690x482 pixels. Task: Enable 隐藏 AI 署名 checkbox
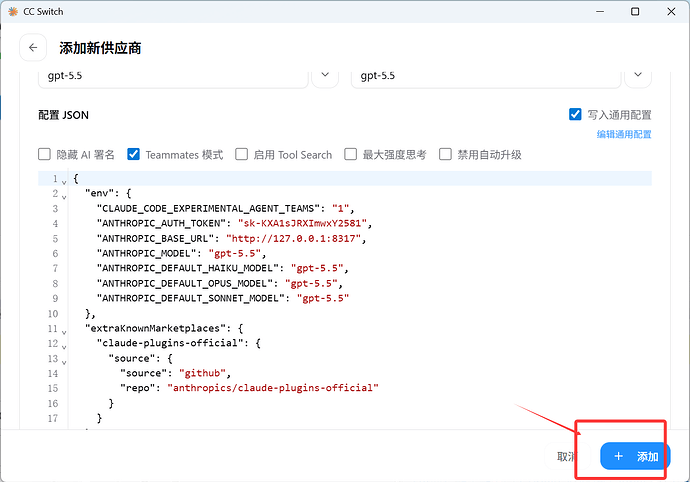[x=44, y=155]
